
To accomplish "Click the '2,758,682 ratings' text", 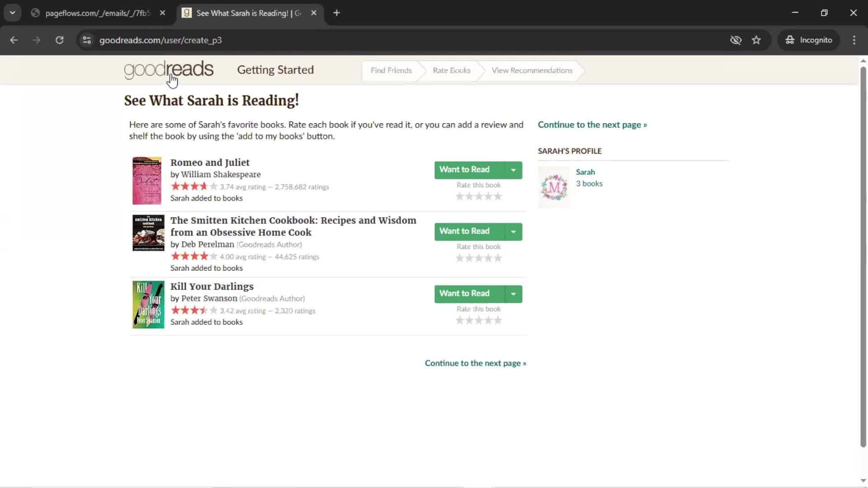I will 302,187.
